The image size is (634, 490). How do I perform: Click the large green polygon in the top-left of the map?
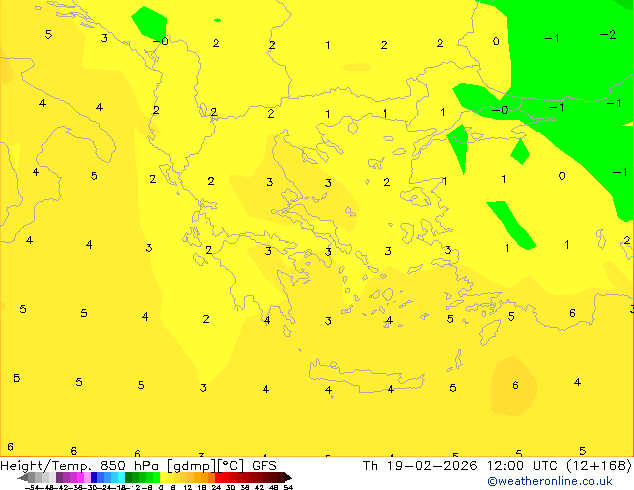pos(150,22)
